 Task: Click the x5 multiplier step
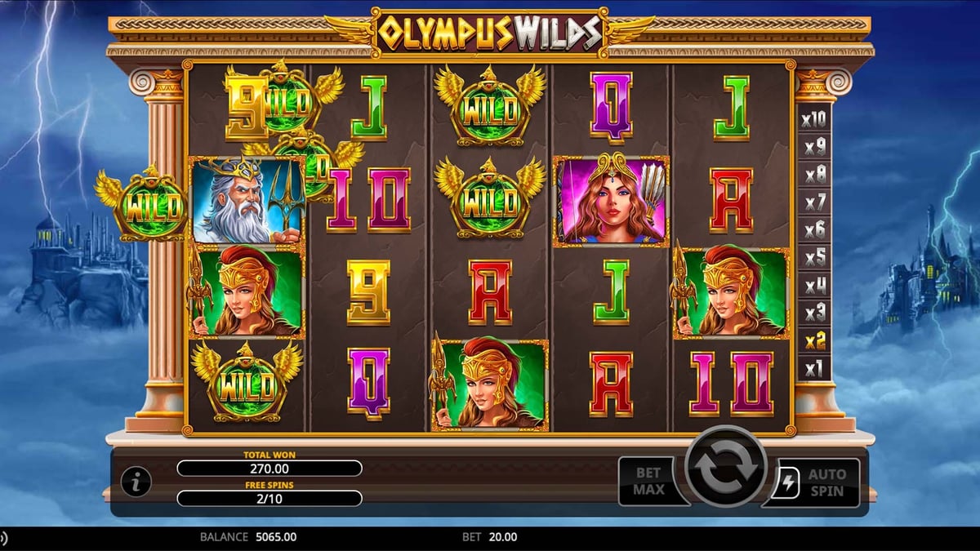click(x=814, y=258)
